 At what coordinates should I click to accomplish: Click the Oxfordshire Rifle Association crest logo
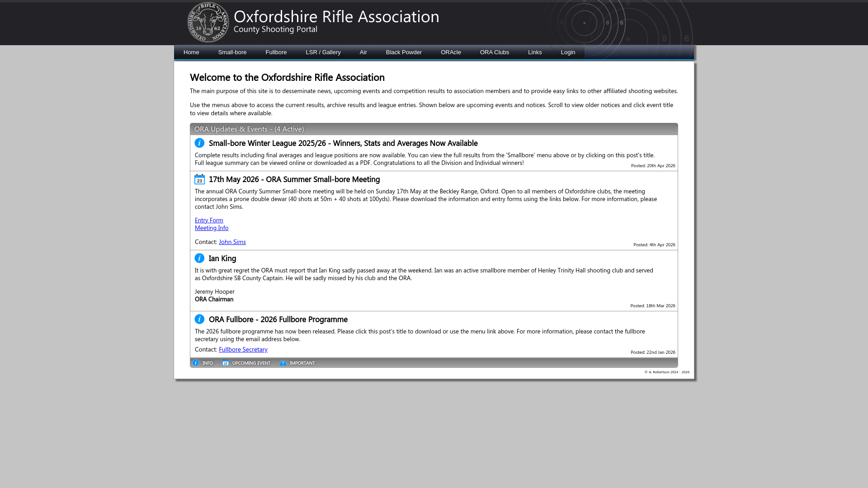[x=208, y=23]
